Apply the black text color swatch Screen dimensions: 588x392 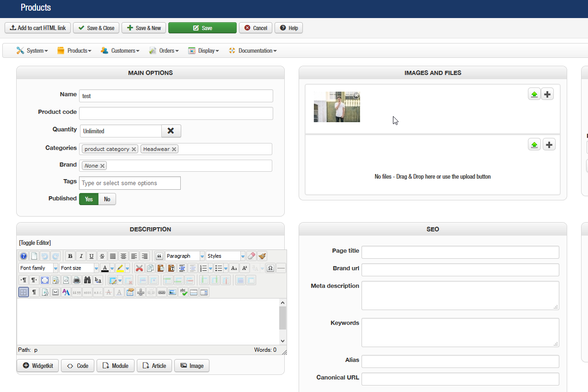click(105, 268)
